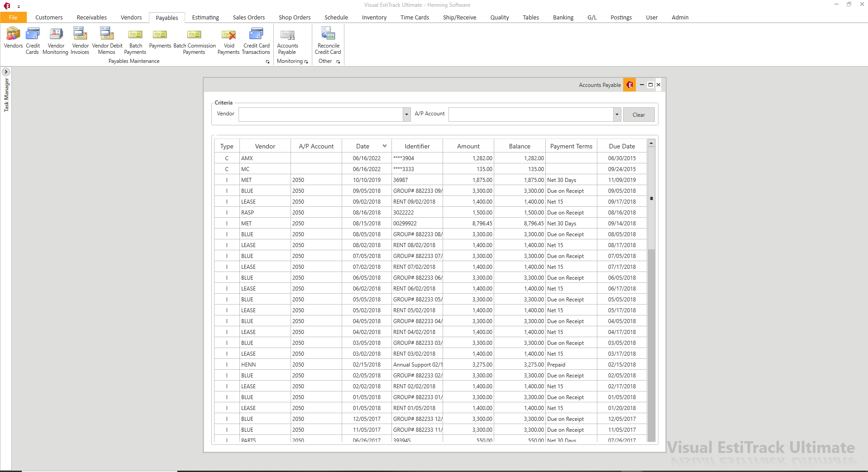The height and width of the screenshot is (472, 868).
Task: Open the Vendor criteria dropdown
Action: point(406,114)
